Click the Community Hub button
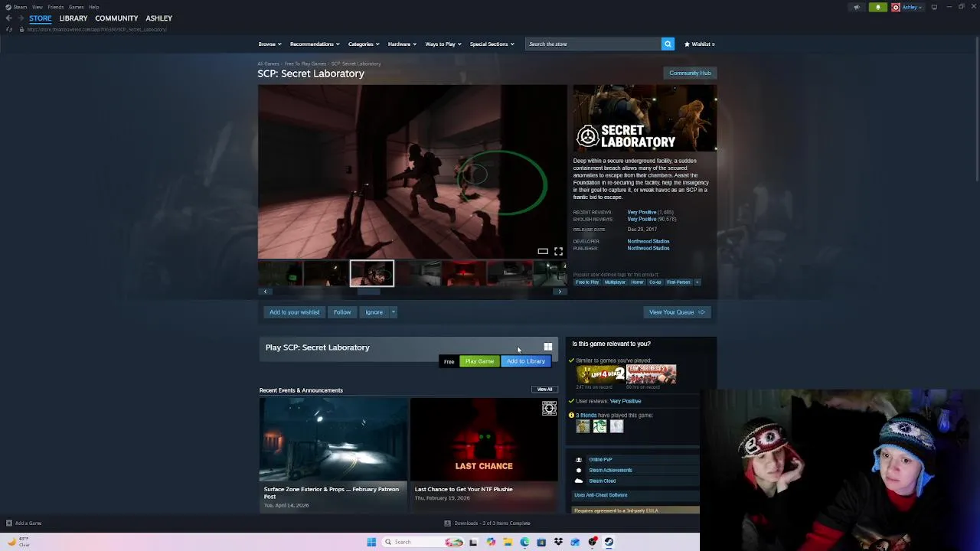This screenshot has width=980, height=551. 690,73
